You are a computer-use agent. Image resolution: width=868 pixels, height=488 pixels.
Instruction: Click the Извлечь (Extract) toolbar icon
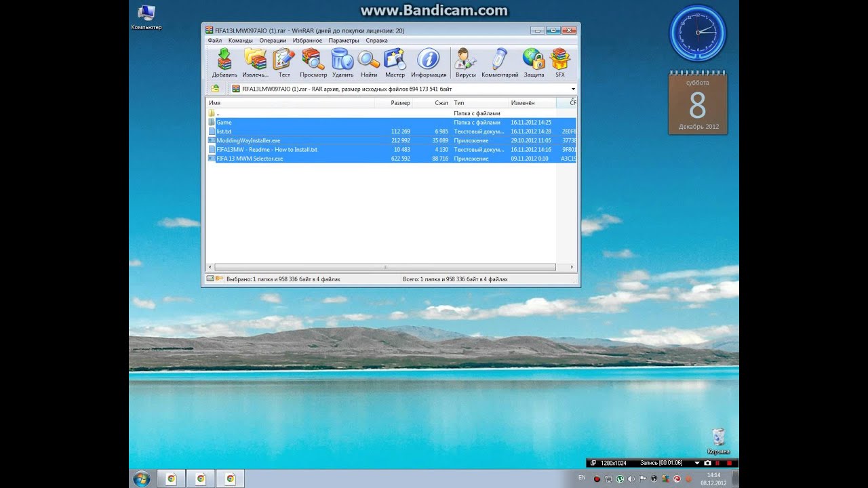coord(255,63)
